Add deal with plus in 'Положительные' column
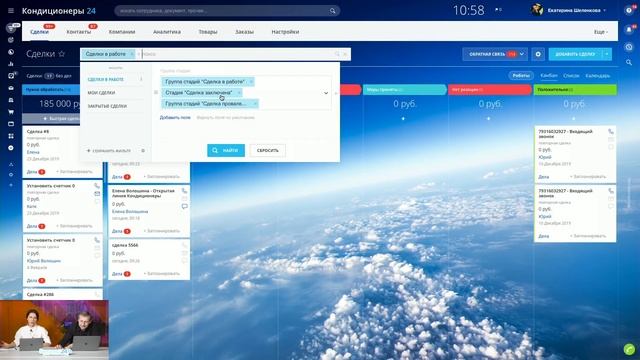This screenshot has width=640, height=360. (x=573, y=118)
